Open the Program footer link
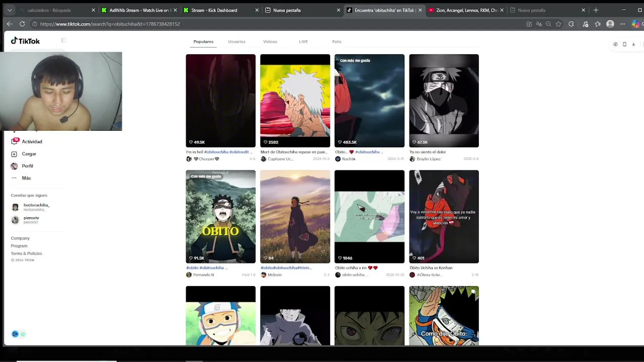This screenshot has height=362, width=644. coord(19,246)
